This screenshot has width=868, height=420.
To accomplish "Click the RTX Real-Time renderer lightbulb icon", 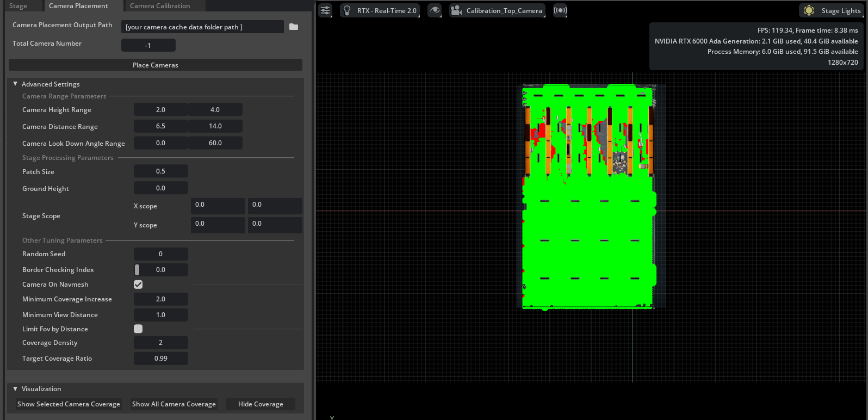I will (x=348, y=10).
